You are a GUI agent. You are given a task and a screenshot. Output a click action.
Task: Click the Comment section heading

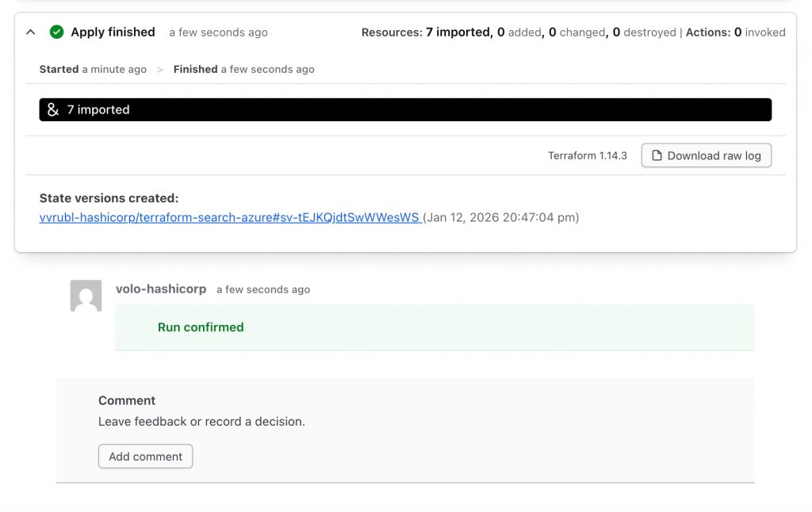tap(127, 401)
